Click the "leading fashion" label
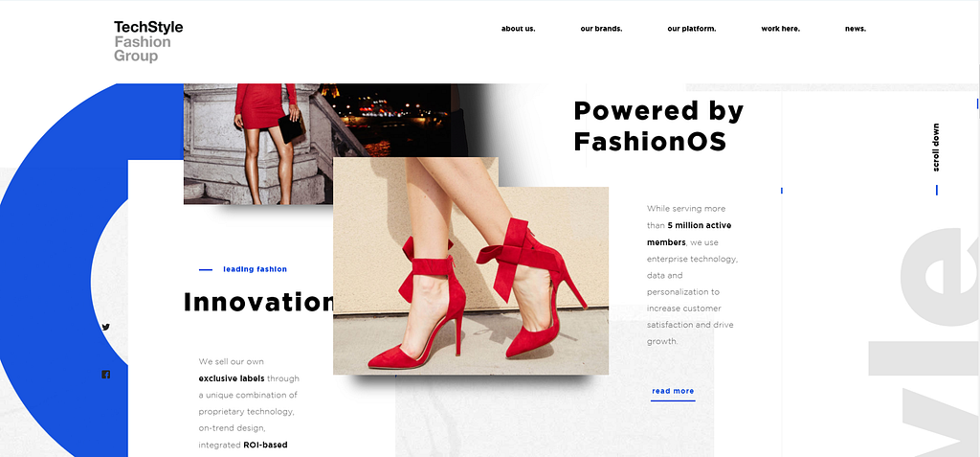Screen dimensions: 980x457 (255, 269)
